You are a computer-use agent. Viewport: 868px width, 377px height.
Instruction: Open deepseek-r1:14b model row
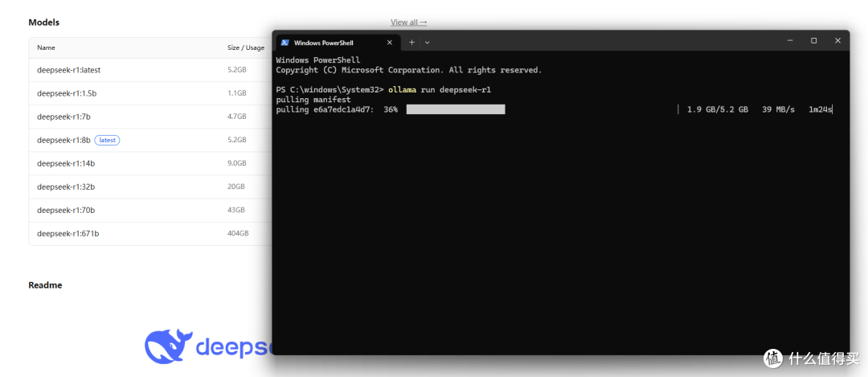click(x=150, y=163)
